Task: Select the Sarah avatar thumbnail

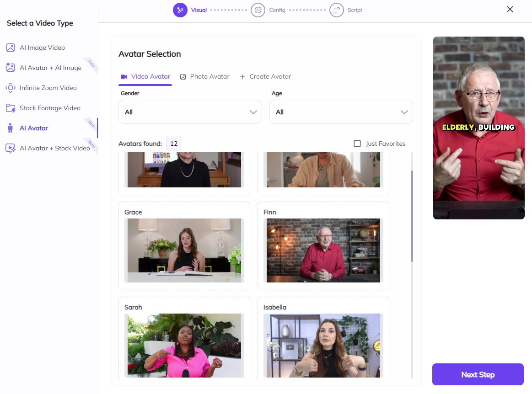Action: [x=184, y=346]
